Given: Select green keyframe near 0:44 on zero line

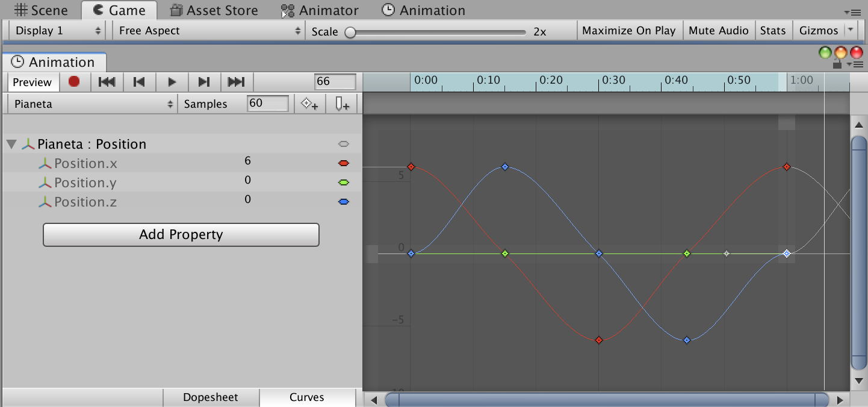Looking at the screenshot, I should [x=687, y=253].
